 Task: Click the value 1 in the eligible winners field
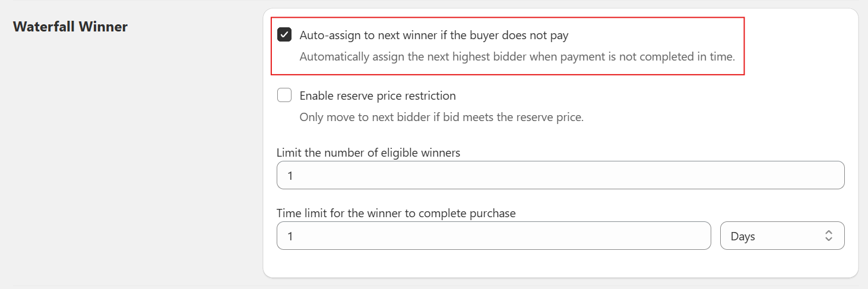(290, 176)
